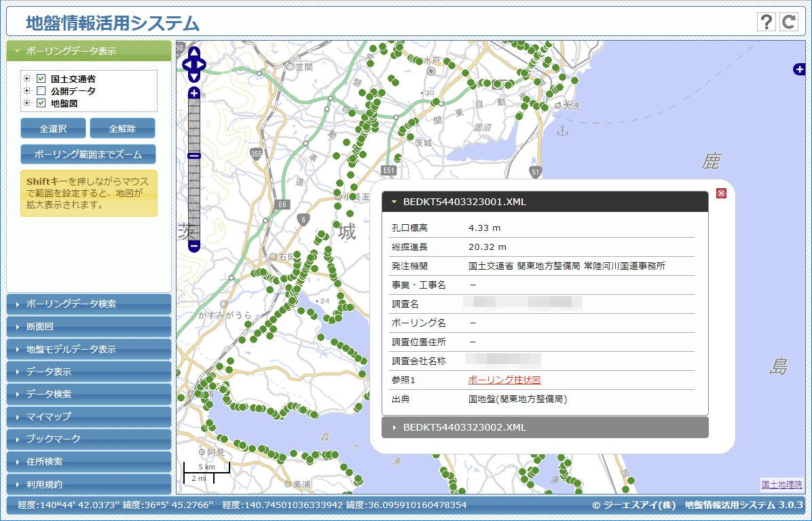Viewport: 812px width, 521px height.
Task: Click the 総掘進長 value 20.32 m
Action: tap(487, 247)
